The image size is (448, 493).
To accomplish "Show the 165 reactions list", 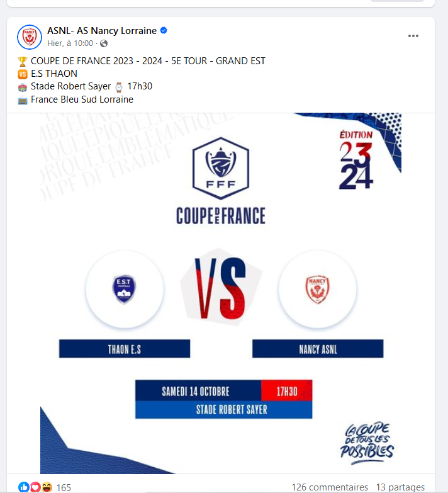I will (64, 487).
